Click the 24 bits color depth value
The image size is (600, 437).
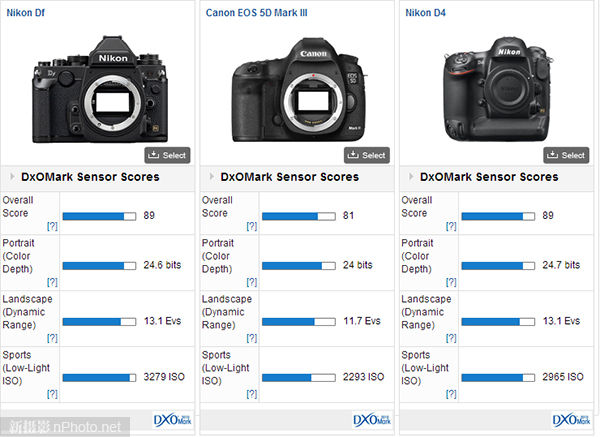pos(358,265)
